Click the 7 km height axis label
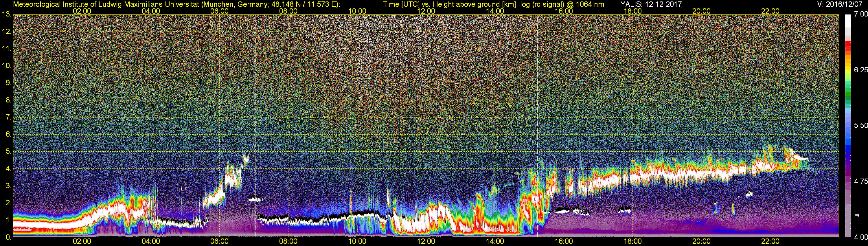This screenshot has width=868, height=246. 8,117
